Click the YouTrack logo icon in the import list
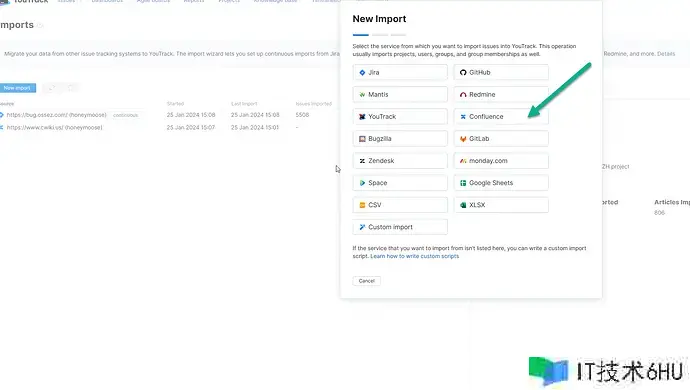Screen dimensions: 690x390 click(362, 117)
